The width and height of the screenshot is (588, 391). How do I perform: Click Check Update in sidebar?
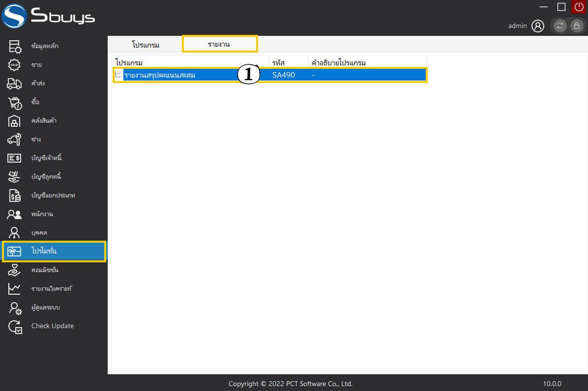(x=52, y=326)
